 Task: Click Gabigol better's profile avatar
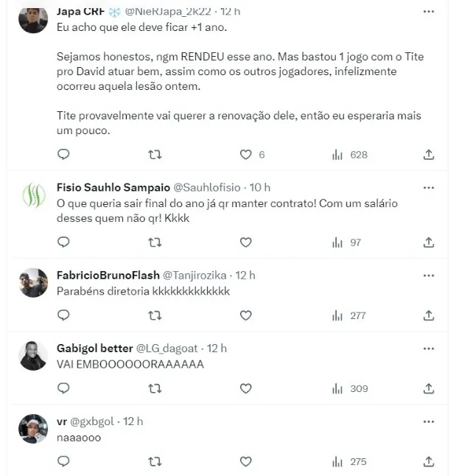(34, 357)
